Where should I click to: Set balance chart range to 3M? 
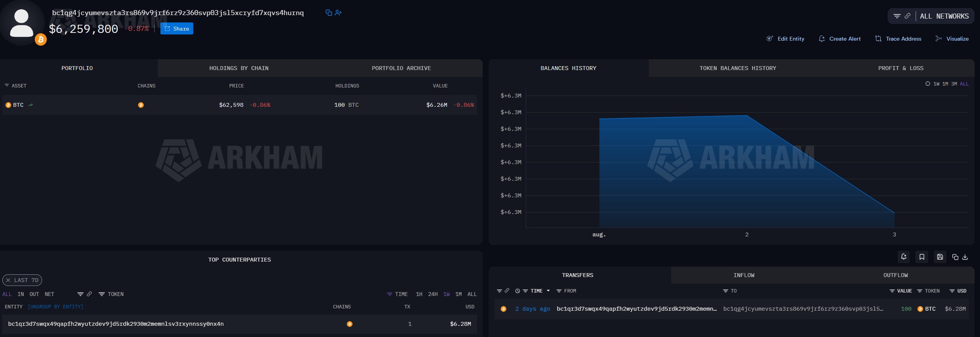tap(954, 84)
